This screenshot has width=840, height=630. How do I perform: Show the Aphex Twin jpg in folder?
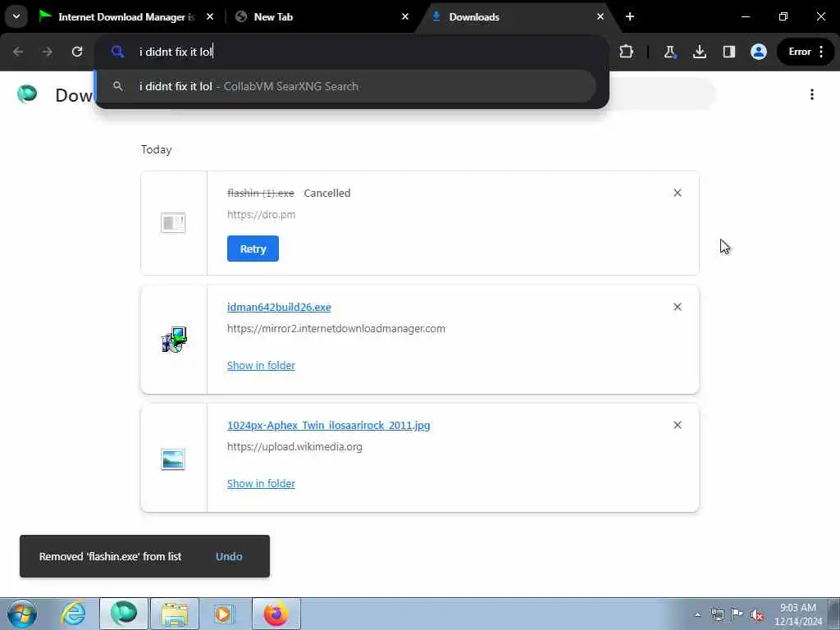coord(261,483)
